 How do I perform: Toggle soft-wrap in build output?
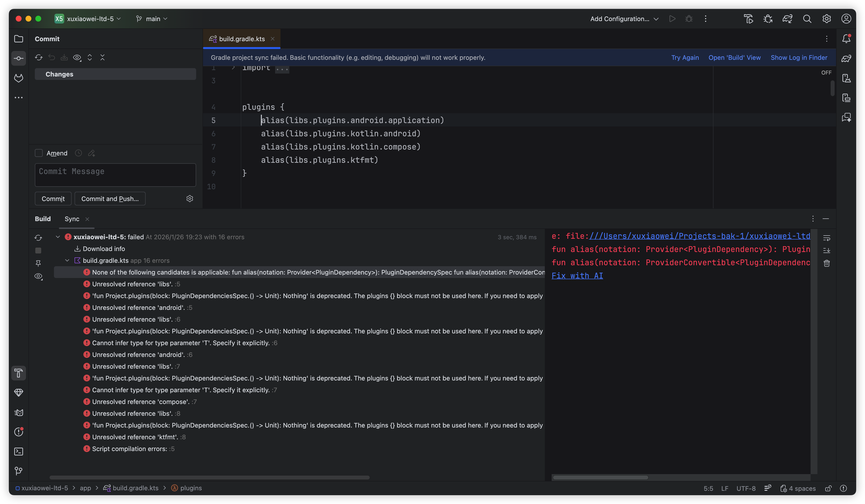pos(827,238)
